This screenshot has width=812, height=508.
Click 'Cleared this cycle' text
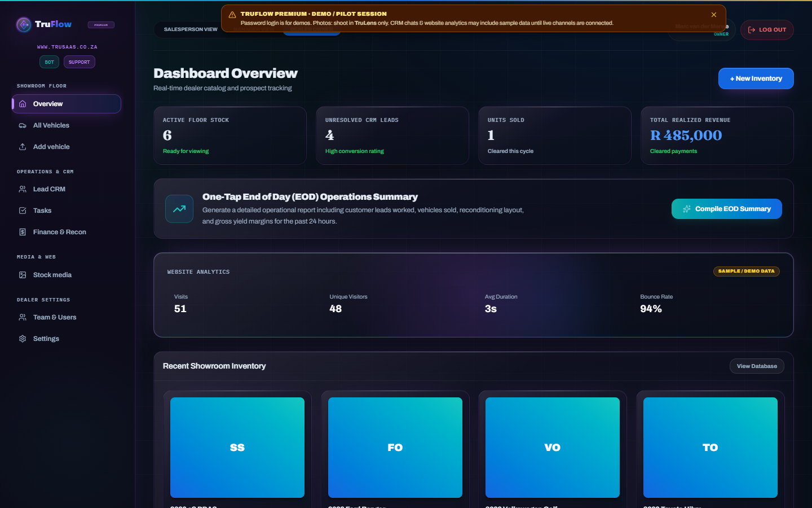[x=510, y=151]
